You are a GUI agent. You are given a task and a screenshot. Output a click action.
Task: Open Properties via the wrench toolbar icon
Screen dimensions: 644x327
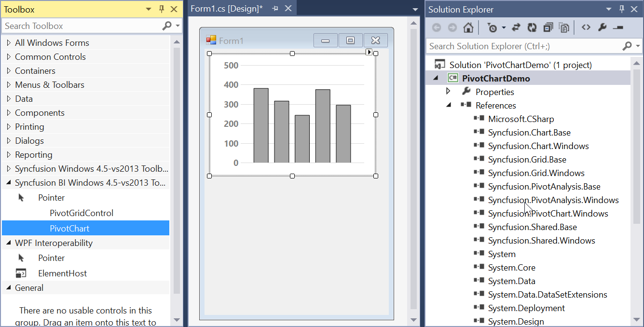click(x=602, y=27)
